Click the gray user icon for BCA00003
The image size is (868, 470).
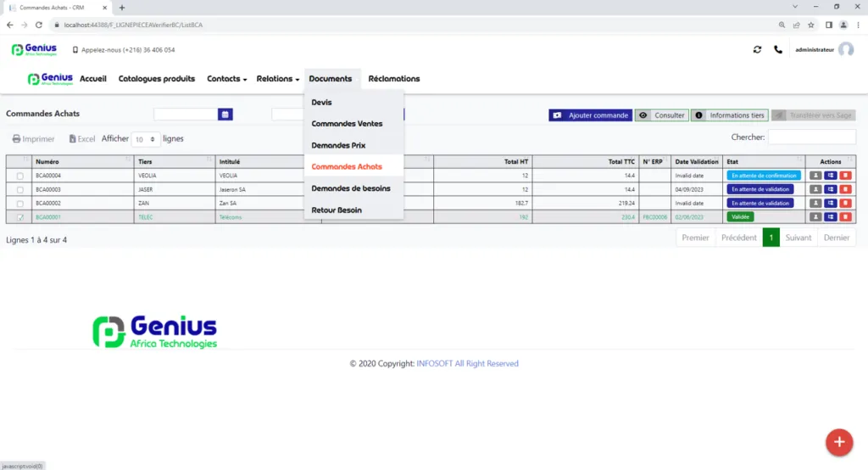coord(815,189)
